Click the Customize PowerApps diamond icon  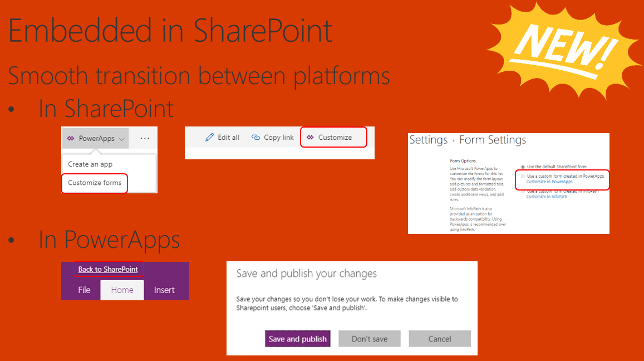310,138
